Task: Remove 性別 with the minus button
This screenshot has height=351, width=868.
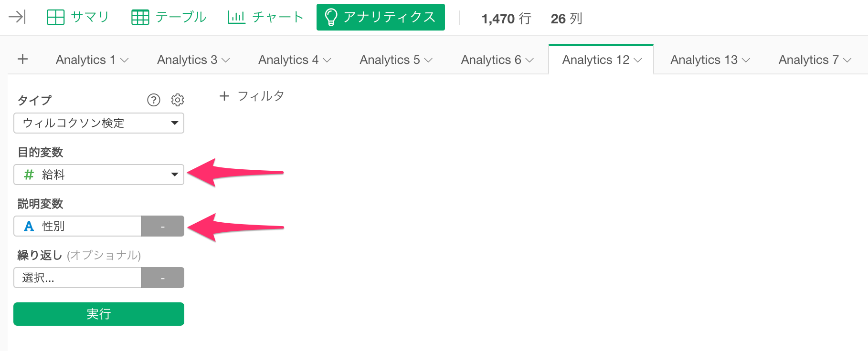Action: [x=163, y=226]
